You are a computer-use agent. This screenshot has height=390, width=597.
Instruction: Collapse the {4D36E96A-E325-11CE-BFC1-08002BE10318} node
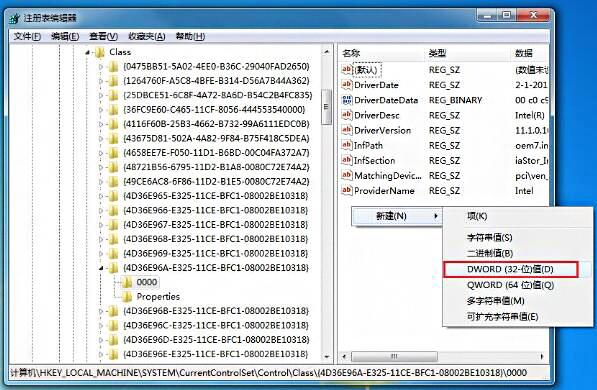(x=101, y=268)
